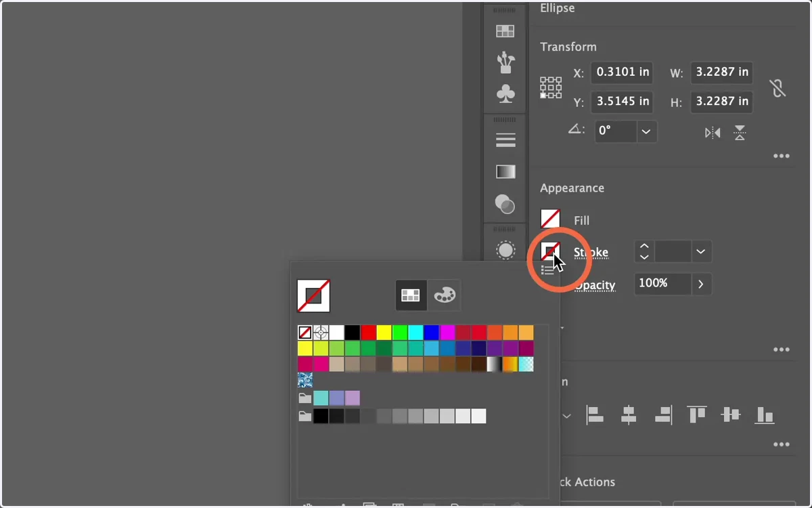
Task: Align objects to vertical center
Action: click(731, 415)
